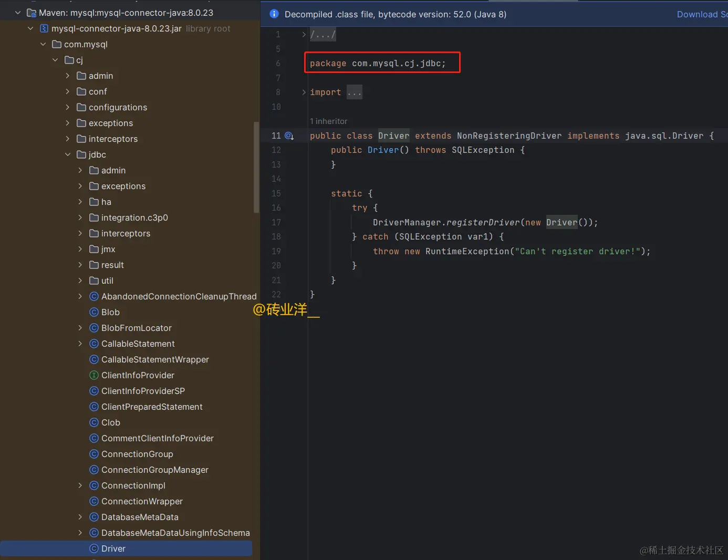Click the CommentClientInfoProvider class icon
Screen dimensions: 728x560
(94, 438)
